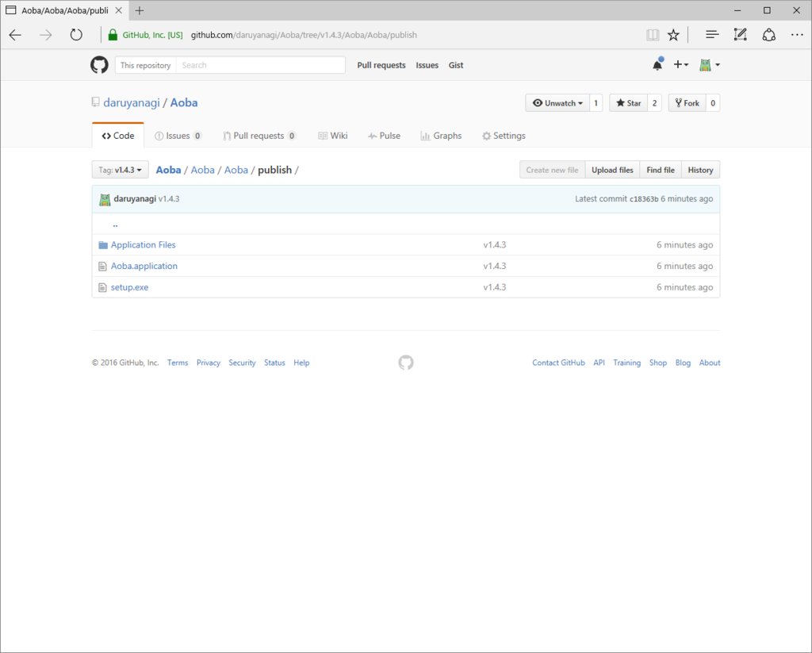
Task: Open the watchers count 1
Action: 596,103
